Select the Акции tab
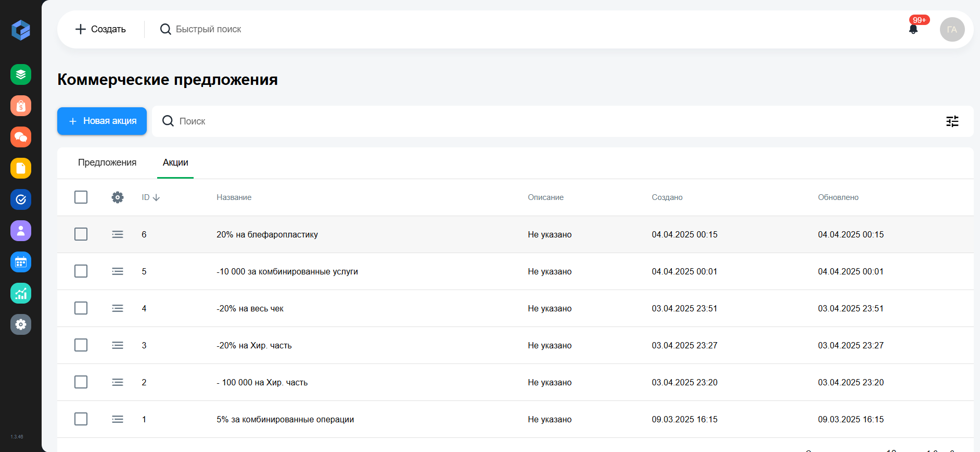 tap(175, 162)
